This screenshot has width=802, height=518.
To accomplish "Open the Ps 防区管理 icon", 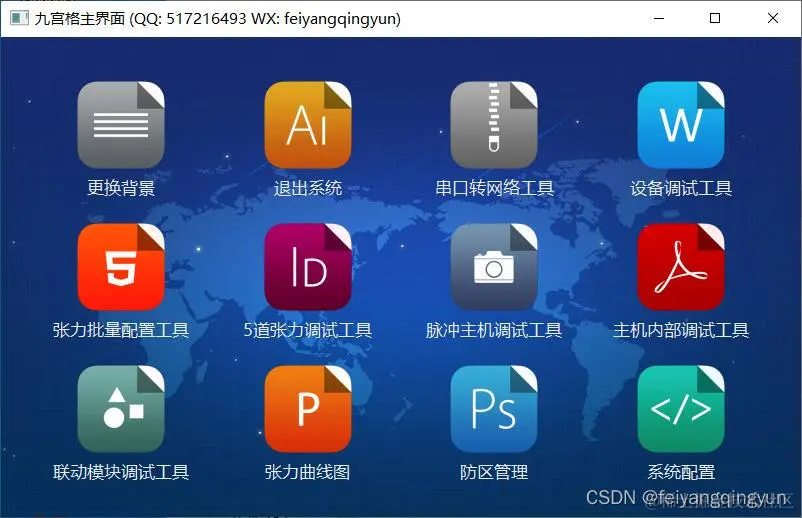I will pos(494,409).
